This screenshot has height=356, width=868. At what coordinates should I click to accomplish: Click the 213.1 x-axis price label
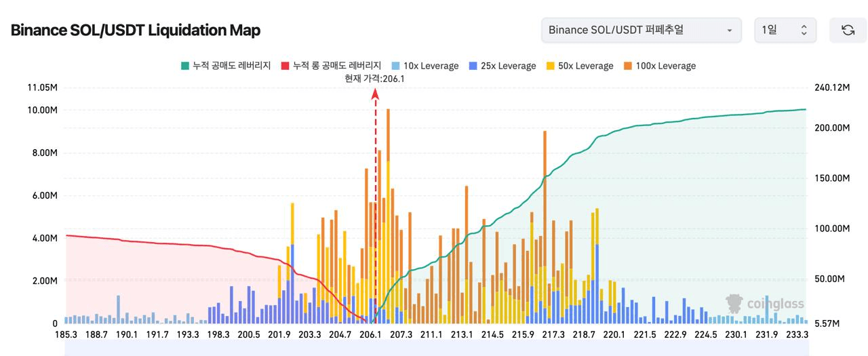(x=462, y=334)
